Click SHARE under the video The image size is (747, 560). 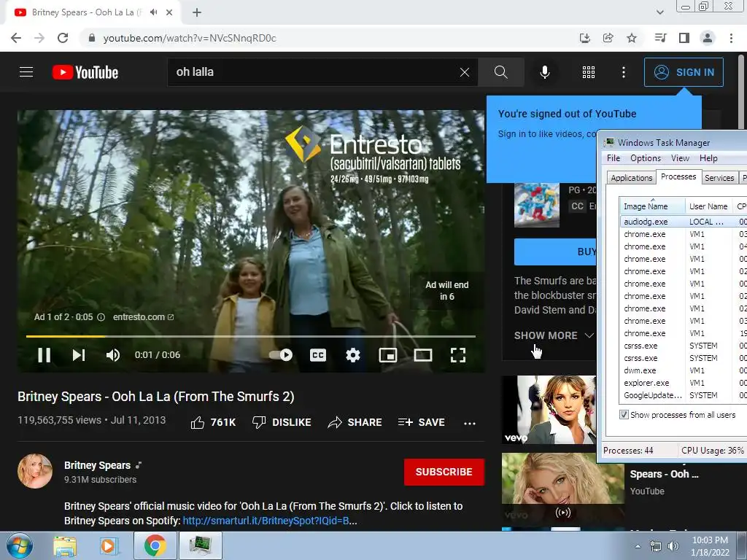point(355,422)
